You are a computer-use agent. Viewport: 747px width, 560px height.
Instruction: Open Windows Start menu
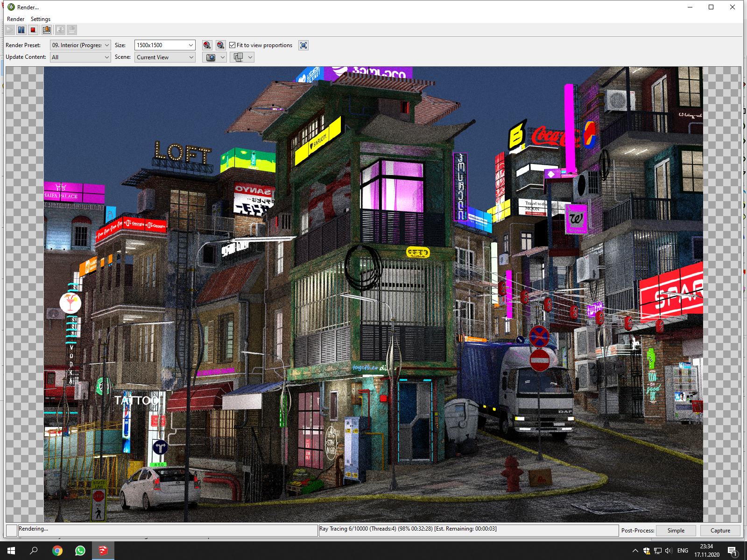(11, 551)
